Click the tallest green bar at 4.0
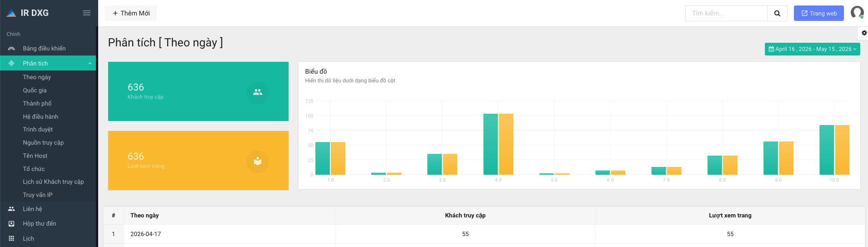 [490, 144]
